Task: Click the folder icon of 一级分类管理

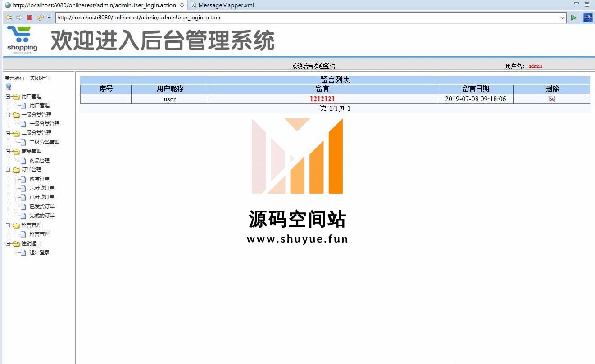Action: coord(16,115)
